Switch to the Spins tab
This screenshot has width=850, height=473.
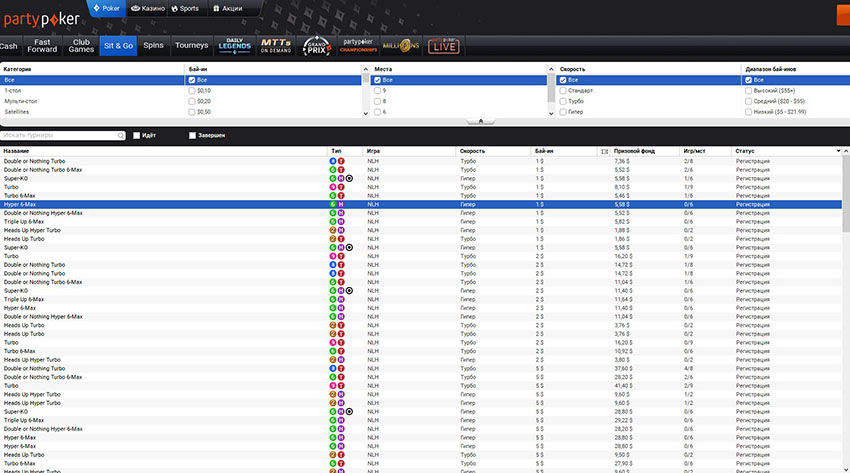(153, 45)
